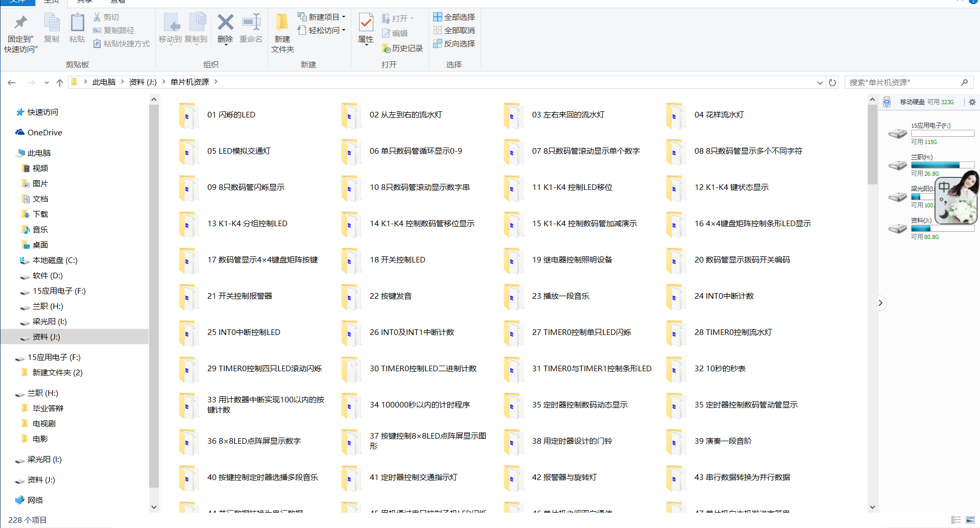Click the navigation pane scroll up arrow

click(154, 99)
